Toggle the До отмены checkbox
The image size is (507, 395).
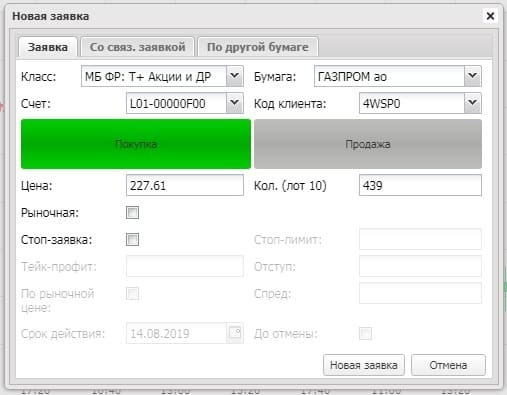[x=365, y=333]
